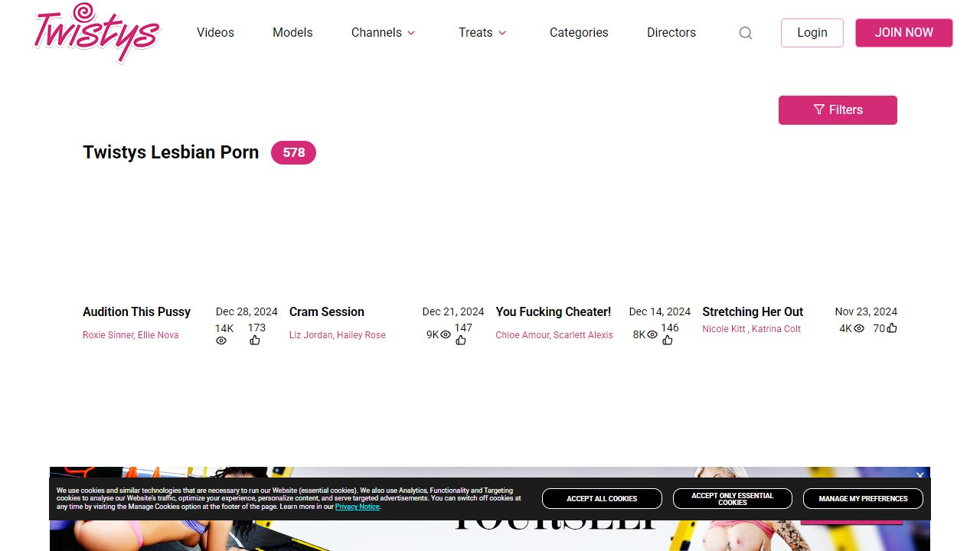Image resolution: width=980 pixels, height=551 pixels.
Task: Open the Filters button
Action: coord(838,110)
